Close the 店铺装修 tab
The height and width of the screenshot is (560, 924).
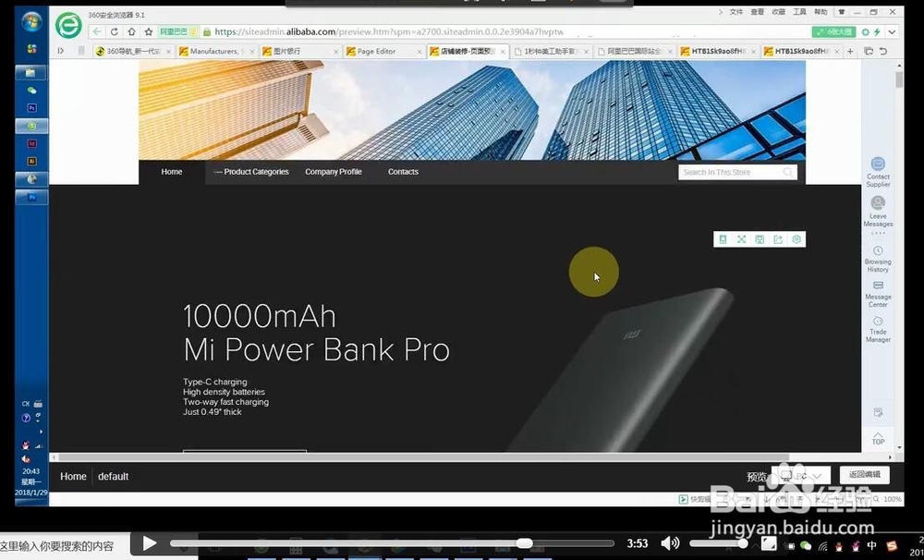tap(503, 52)
